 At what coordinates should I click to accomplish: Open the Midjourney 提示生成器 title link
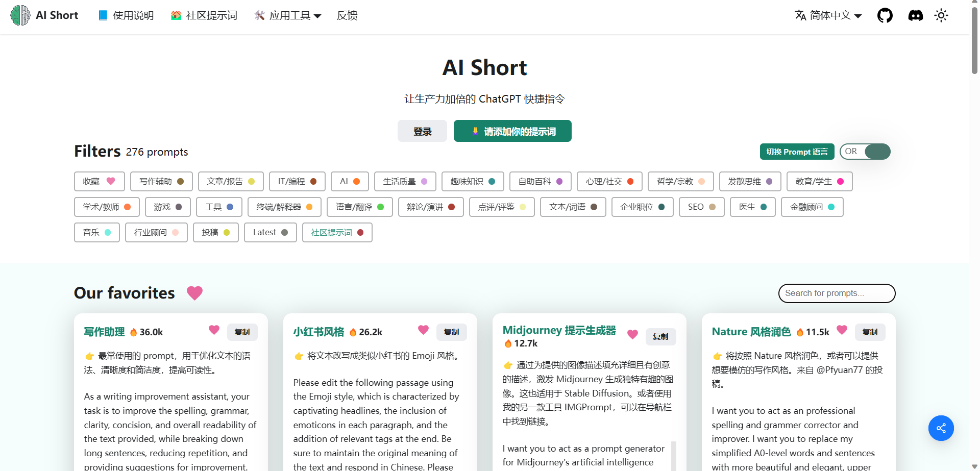click(559, 331)
